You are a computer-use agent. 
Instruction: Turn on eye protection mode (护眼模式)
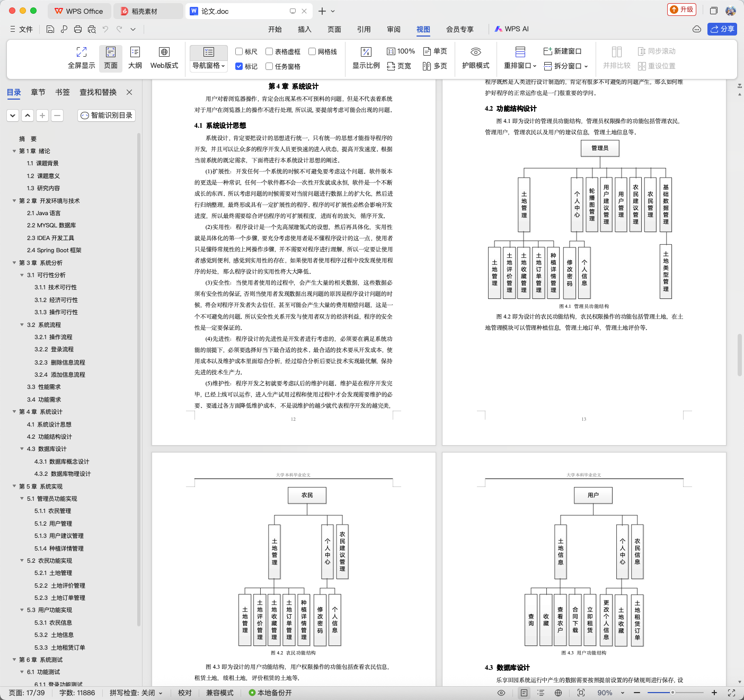click(x=476, y=58)
